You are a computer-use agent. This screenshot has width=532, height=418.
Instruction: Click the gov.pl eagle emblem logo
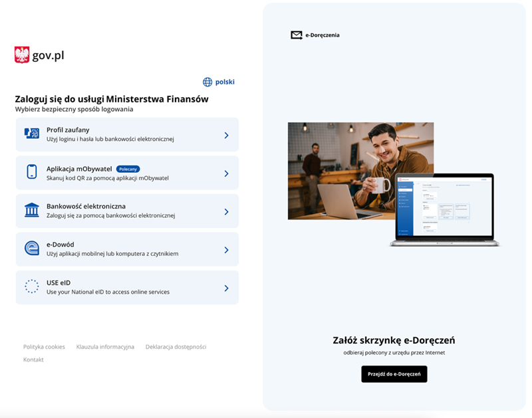(x=22, y=55)
